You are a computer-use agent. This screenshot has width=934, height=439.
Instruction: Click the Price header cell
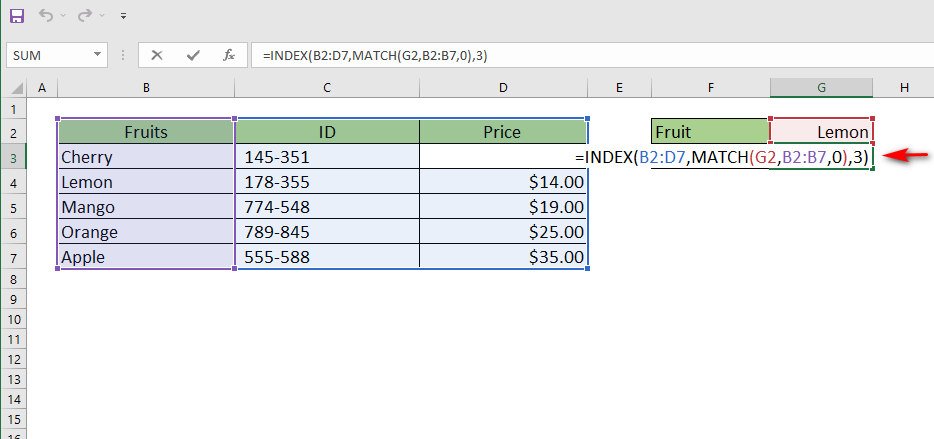coord(504,132)
